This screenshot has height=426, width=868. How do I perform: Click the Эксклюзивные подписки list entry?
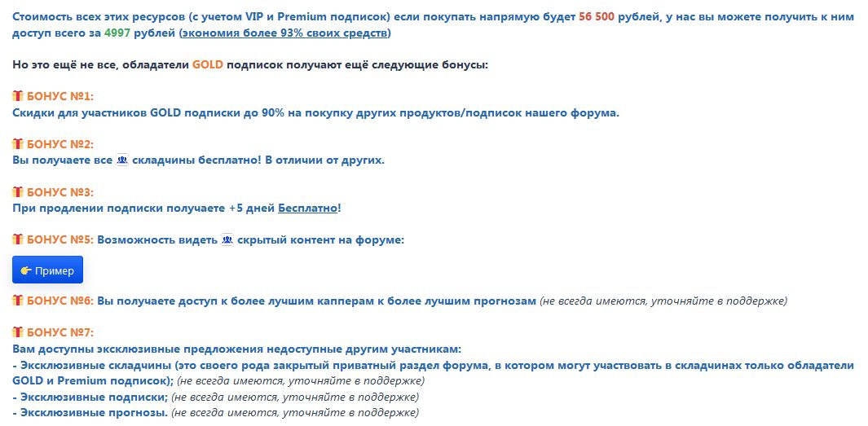tap(90, 397)
